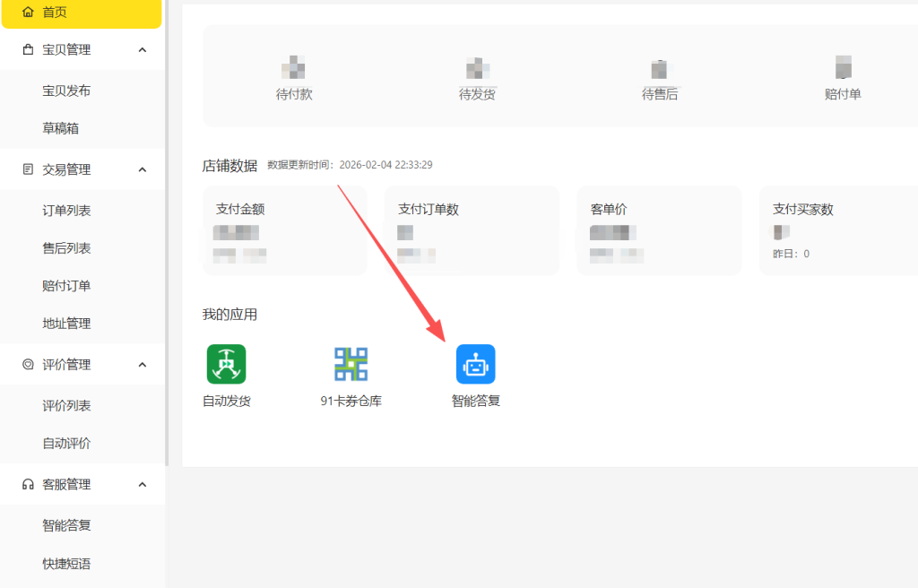This screenshot has width=918, height=588.
Task: Click the 客服管理 headset icon
Action: (x=28, y=485)
